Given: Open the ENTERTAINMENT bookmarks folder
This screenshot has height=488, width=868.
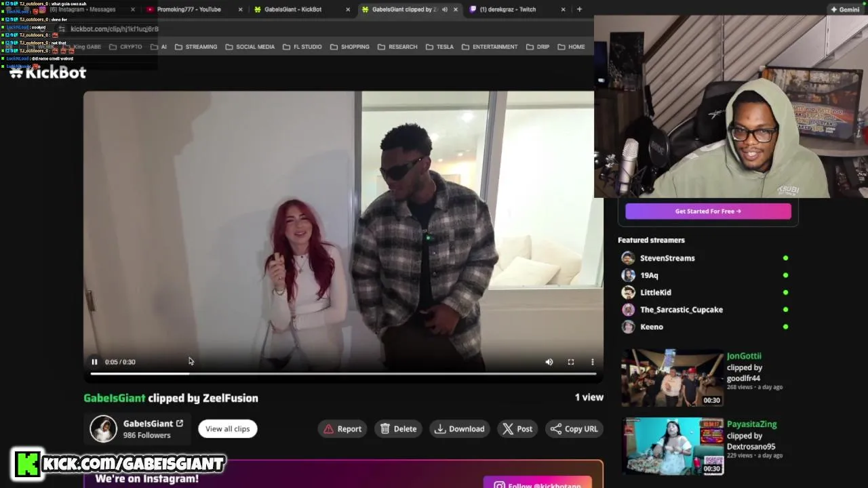Looking at the screenshot, I should point(490,47).
